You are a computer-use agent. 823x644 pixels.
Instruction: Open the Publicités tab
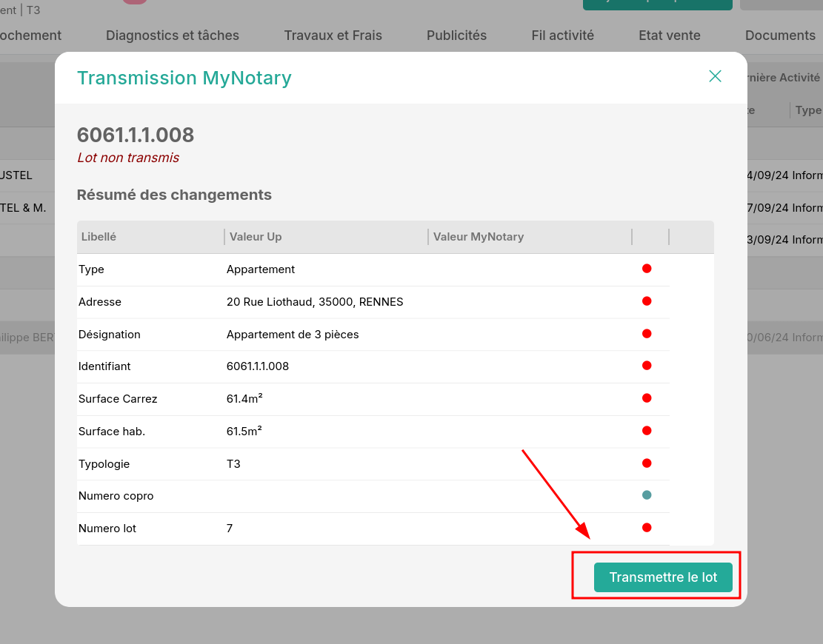tap(456, 35)
